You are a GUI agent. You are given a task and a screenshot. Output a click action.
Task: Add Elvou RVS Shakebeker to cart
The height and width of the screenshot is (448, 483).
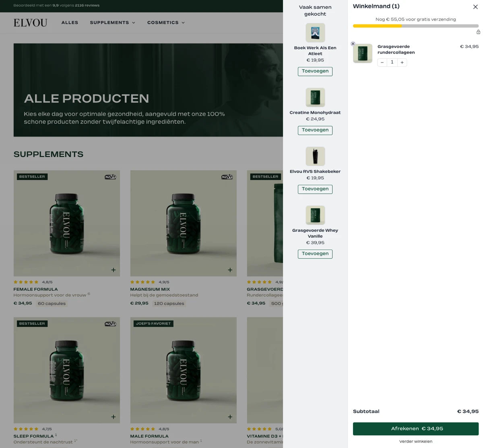[315, 189]
